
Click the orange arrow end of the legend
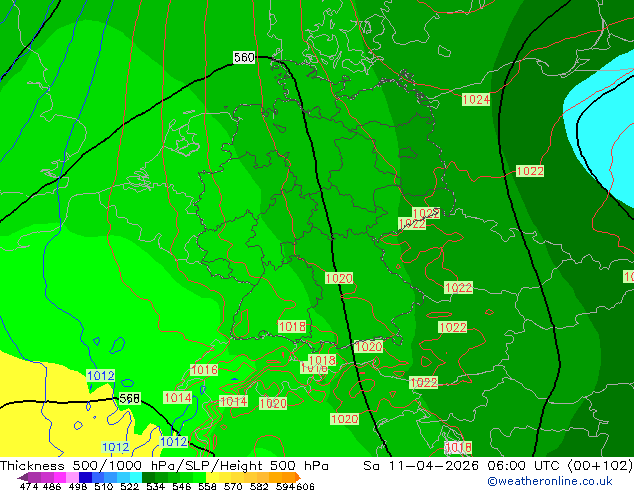(x=298, y=477)
